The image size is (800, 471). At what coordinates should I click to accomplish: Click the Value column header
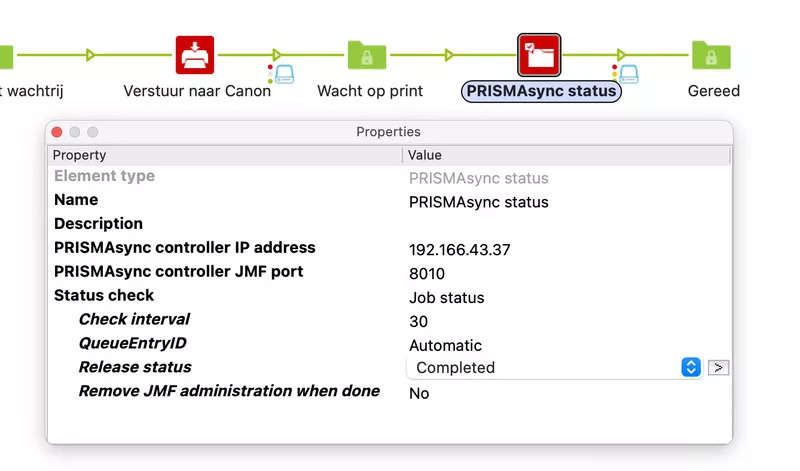(x=566, y=155)
